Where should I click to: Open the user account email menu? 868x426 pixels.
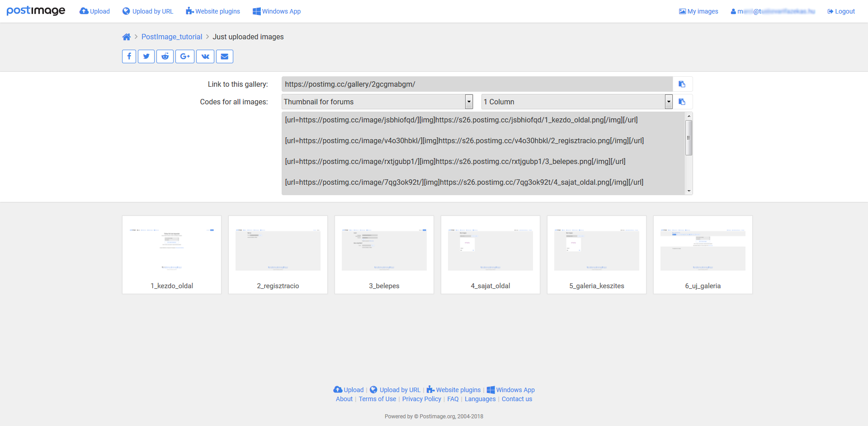pyautogui.click(x=773, y=11)
